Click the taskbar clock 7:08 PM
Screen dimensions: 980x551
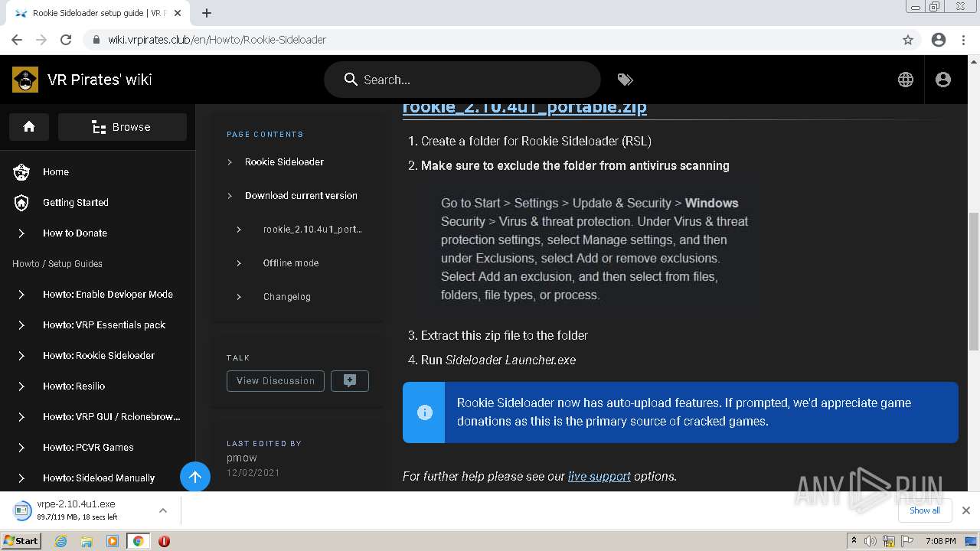click(x=940, y=541)
